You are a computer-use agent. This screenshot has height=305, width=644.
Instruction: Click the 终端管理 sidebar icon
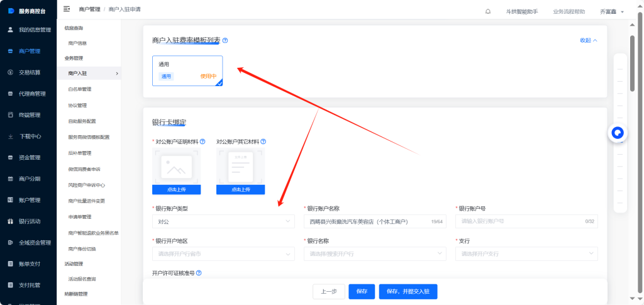click(x=11, y=115)
